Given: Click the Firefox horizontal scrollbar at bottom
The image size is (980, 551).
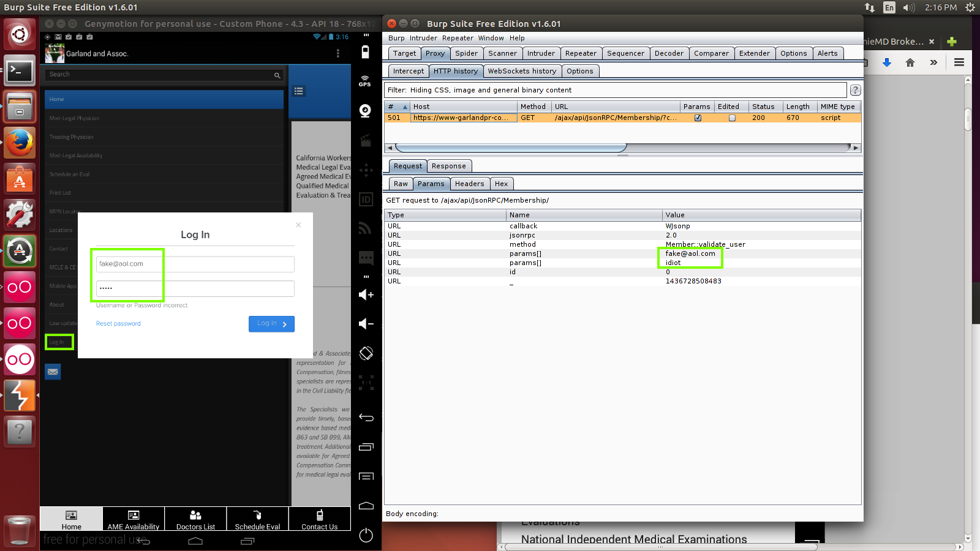Looking at the screenshot, I should pyautogui.click(x=661, y=547).
